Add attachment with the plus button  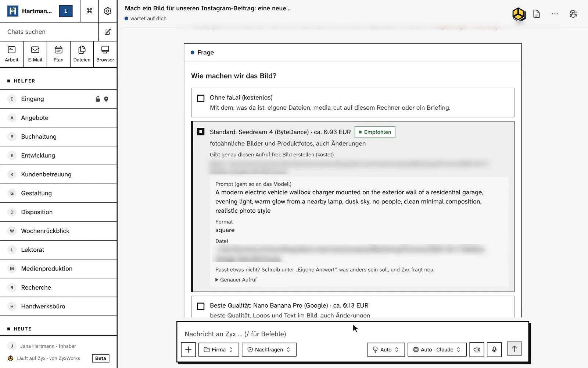[188, 350]
